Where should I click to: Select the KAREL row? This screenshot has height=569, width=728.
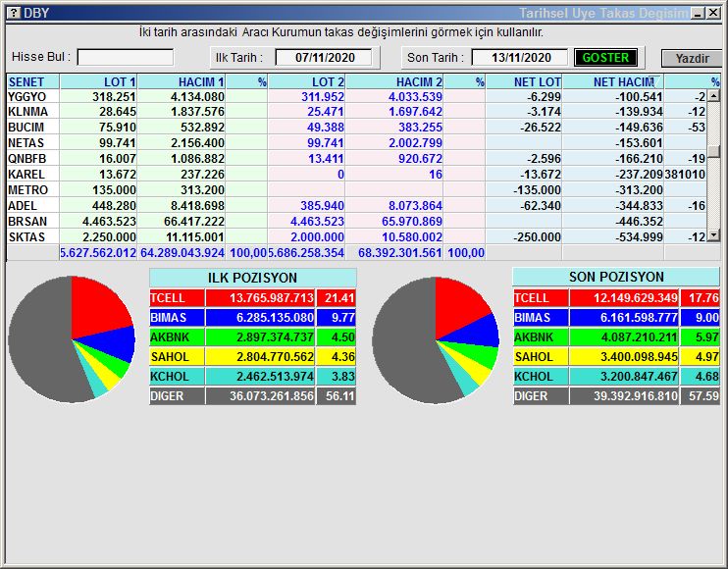(356, 175)
